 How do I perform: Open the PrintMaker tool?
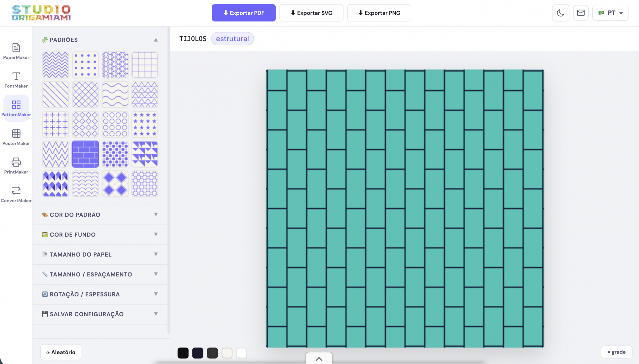pyautogui.click(x=16, y=166)
